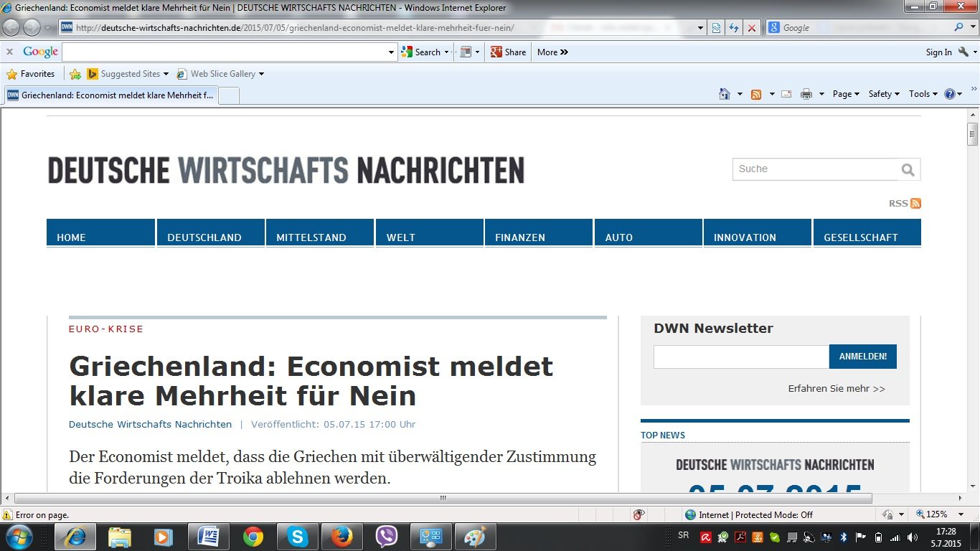Open the GESELLSCHAFT navigation section
980x551 pixels.
tap(867, 233)
